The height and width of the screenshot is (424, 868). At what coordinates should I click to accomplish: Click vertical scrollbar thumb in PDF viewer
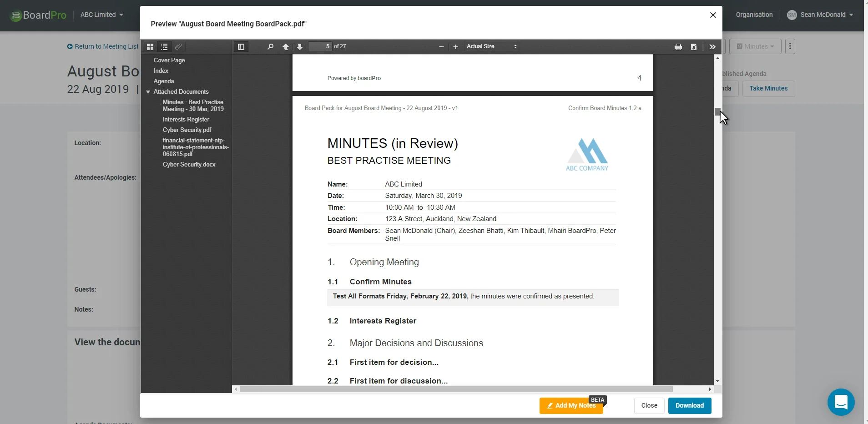click(x=717, y=111)
